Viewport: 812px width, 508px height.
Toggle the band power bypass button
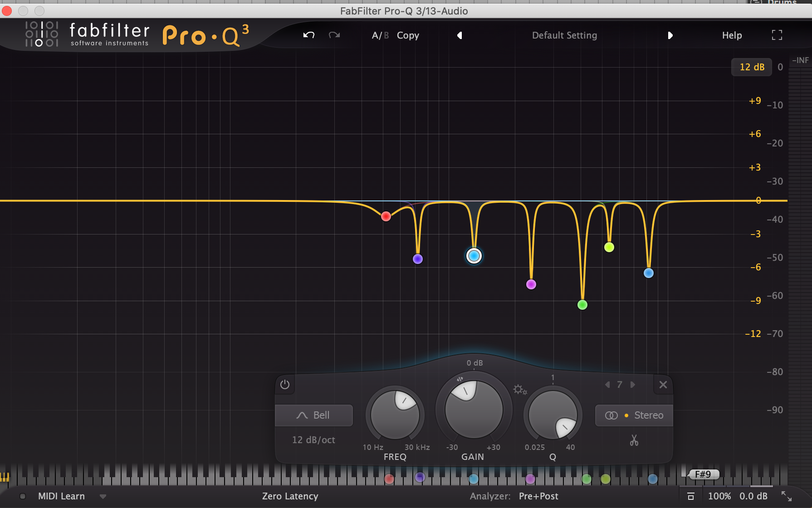click(x=285, y=385)
